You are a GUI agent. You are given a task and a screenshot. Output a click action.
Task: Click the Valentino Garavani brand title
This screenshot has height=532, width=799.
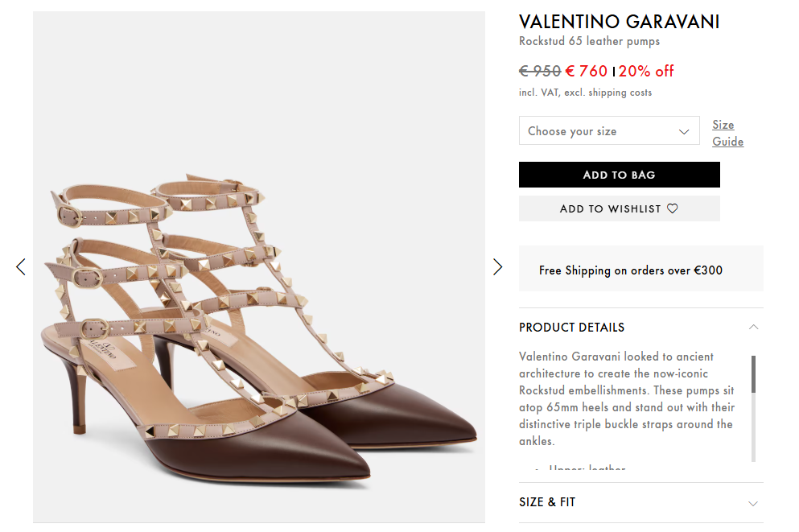(x=619, y=22)
